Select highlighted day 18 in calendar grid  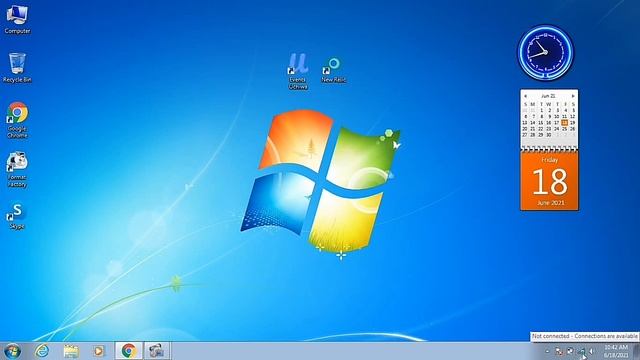point(564,122)
